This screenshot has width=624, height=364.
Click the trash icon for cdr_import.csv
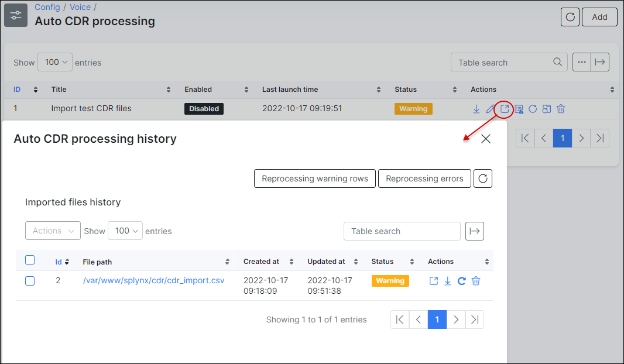coord(476,281)
